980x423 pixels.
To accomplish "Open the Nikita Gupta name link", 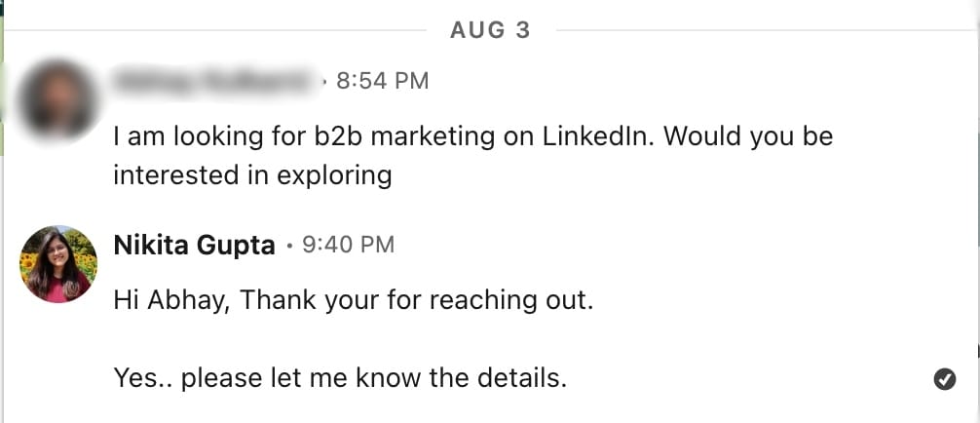I will [x=194, y=245].
